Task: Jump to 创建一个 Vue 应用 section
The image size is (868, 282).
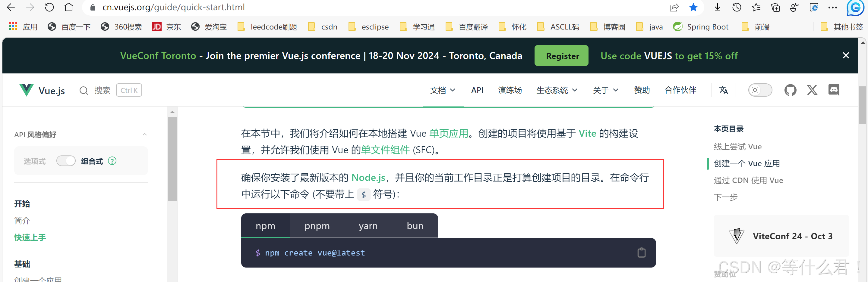Action: 747,163
